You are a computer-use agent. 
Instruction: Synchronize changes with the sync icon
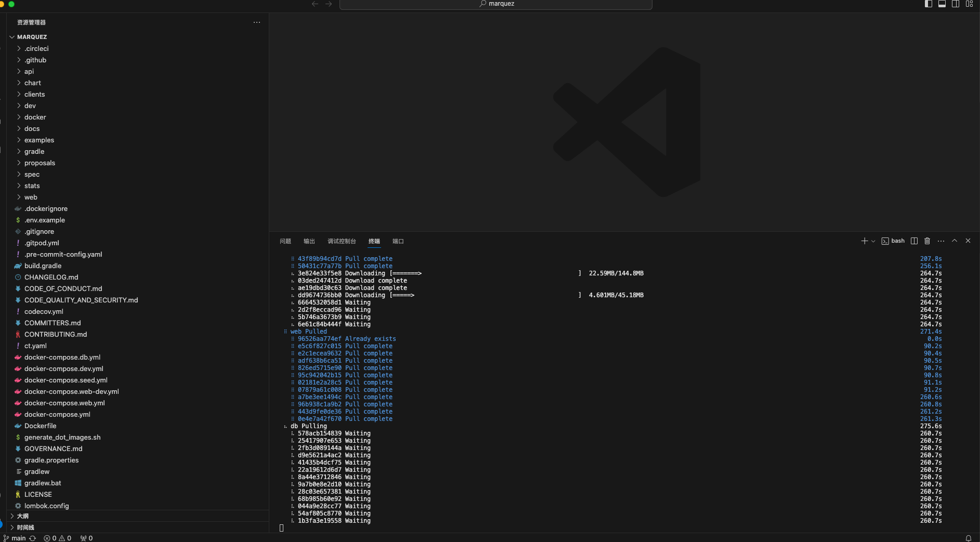[33, 538]
